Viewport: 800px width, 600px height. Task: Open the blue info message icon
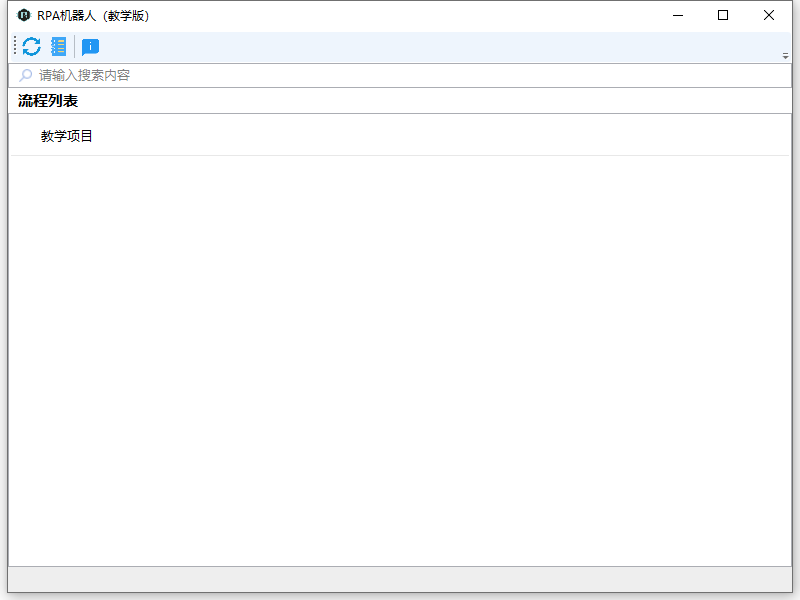90,47
